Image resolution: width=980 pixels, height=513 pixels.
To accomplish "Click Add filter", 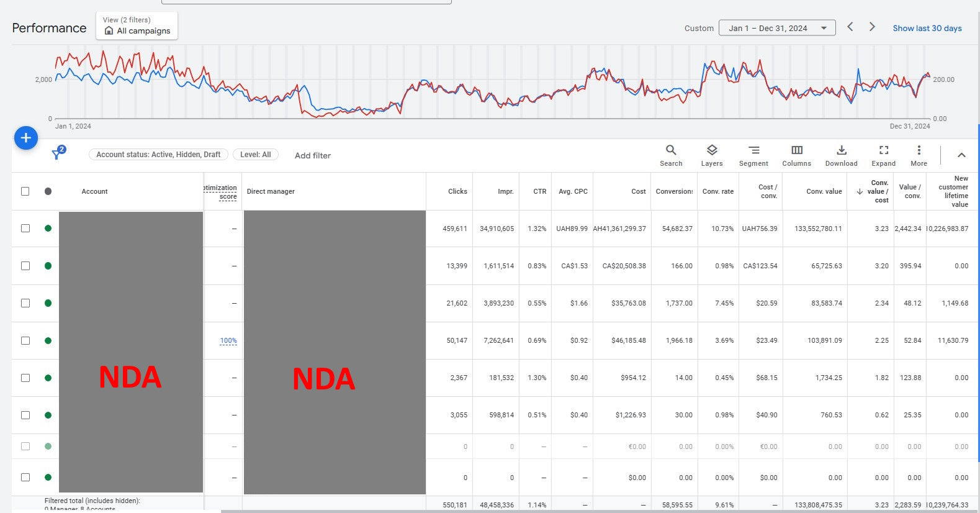I will tap(312, 155).
